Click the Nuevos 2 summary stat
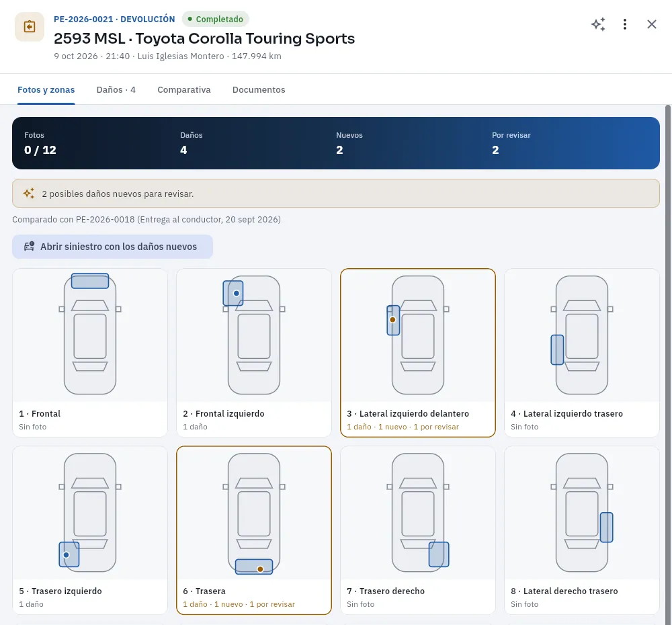672x625 pixels. [x=349, y=144]
